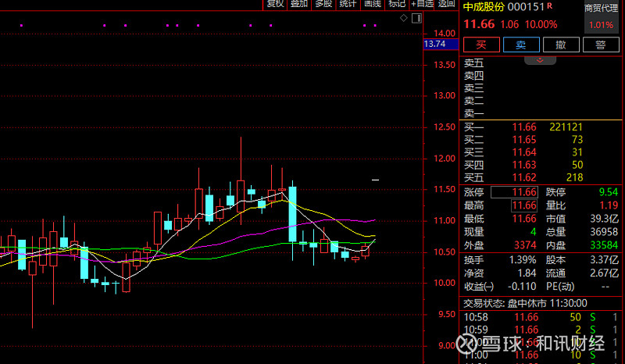Click the 换手 turnover 1.39%
The height and width of the screenshot is (364, 625).
pos(523,260)
